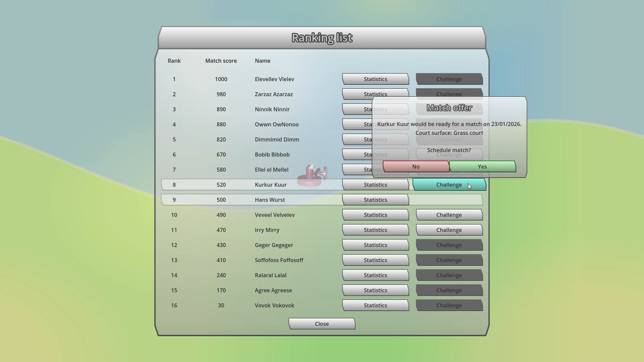This screenshot has height=362, width=644.
Task: Challenge Soffofoss Foffosoff
Action: click(x=449, y=260)
